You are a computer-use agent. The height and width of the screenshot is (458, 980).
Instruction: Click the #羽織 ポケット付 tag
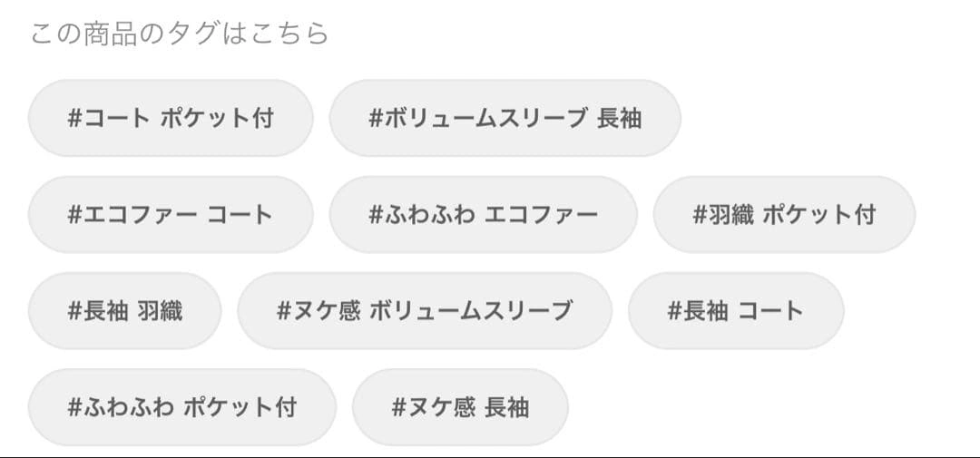pyautogui.click(x=784, y=215)
